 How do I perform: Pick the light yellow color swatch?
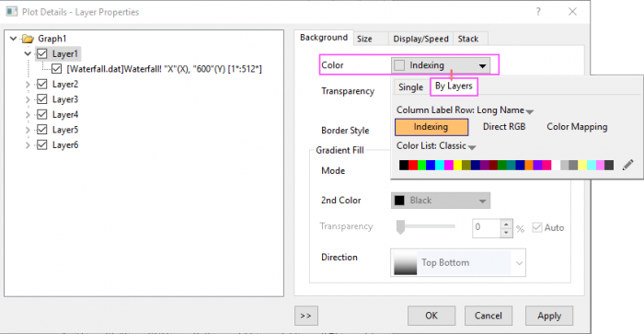tap(582, 165)
